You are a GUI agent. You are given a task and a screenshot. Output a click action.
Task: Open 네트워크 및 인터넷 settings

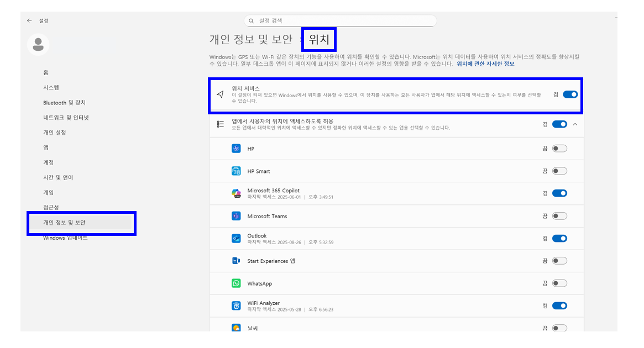(66, 118)
